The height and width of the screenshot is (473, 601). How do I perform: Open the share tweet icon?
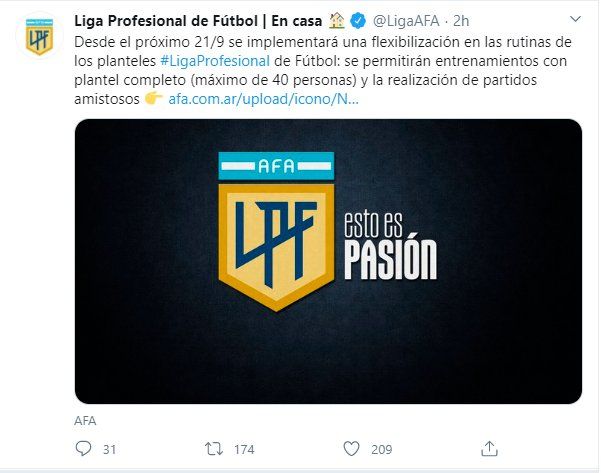[489, 448]
